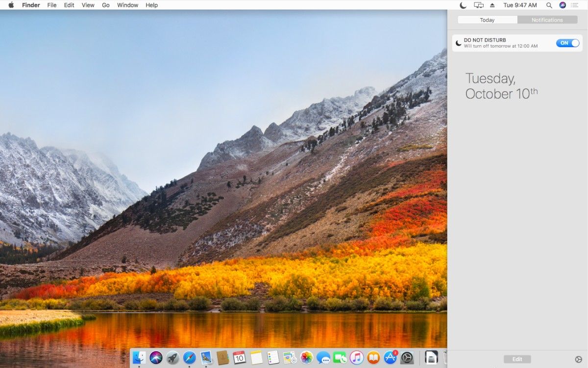Open Launchpad rocket icon in Dock

[172, 358]
